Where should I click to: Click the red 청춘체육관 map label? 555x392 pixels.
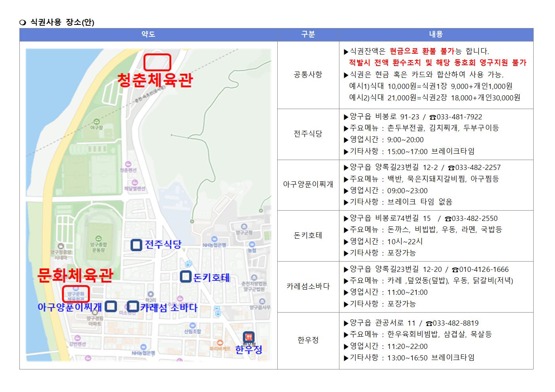[x=155, y=80]
